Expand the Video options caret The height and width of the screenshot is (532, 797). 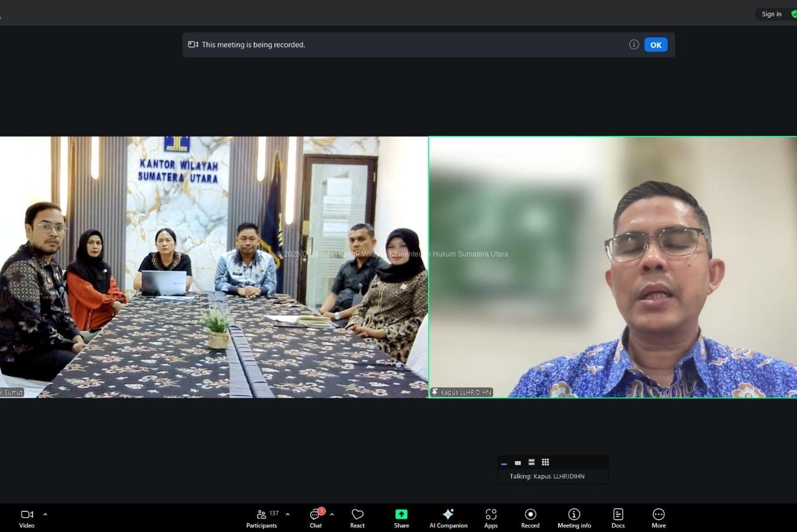[x=46, y=514]
